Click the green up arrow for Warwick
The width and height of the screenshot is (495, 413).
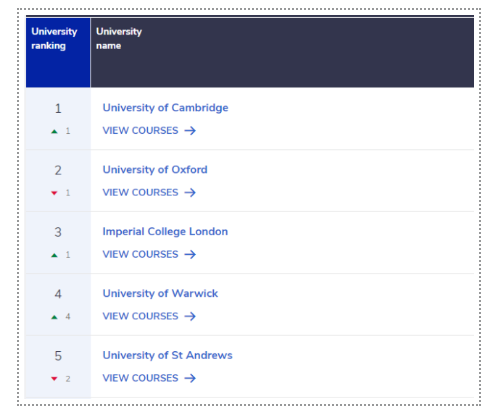coord(54,317)
